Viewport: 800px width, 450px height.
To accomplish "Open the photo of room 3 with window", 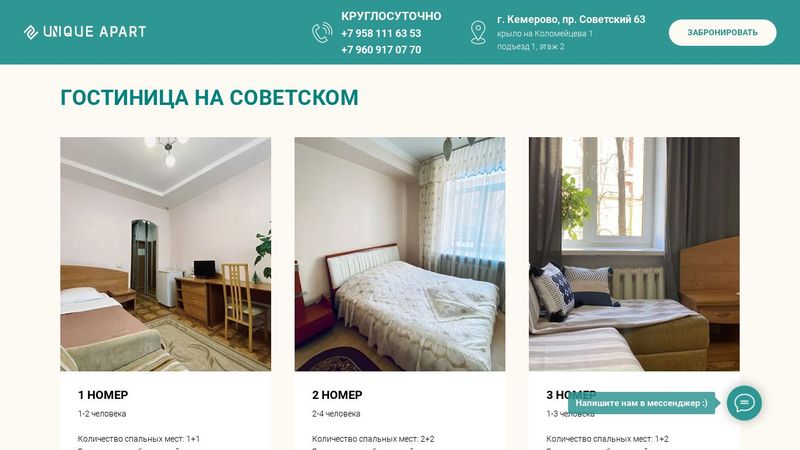I will pos(634,254).
